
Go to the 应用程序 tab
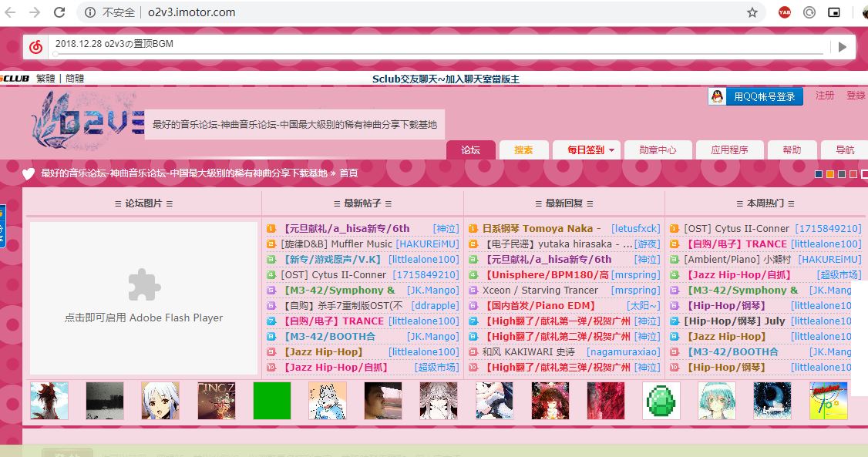point(729,150)
